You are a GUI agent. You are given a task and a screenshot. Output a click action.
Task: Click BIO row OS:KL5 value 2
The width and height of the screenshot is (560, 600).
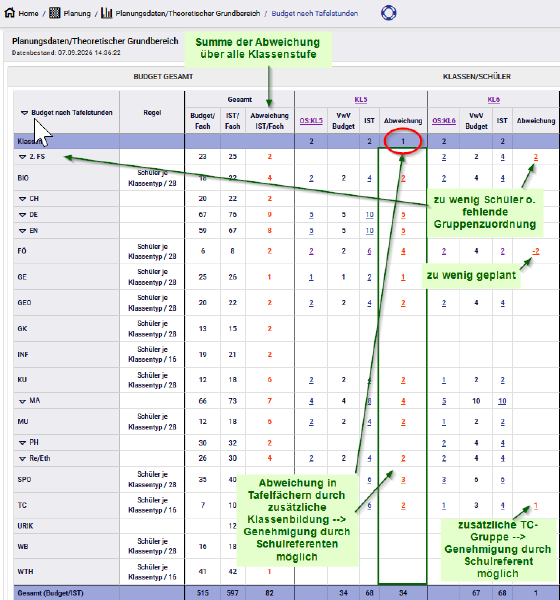(x=311, y=178)
